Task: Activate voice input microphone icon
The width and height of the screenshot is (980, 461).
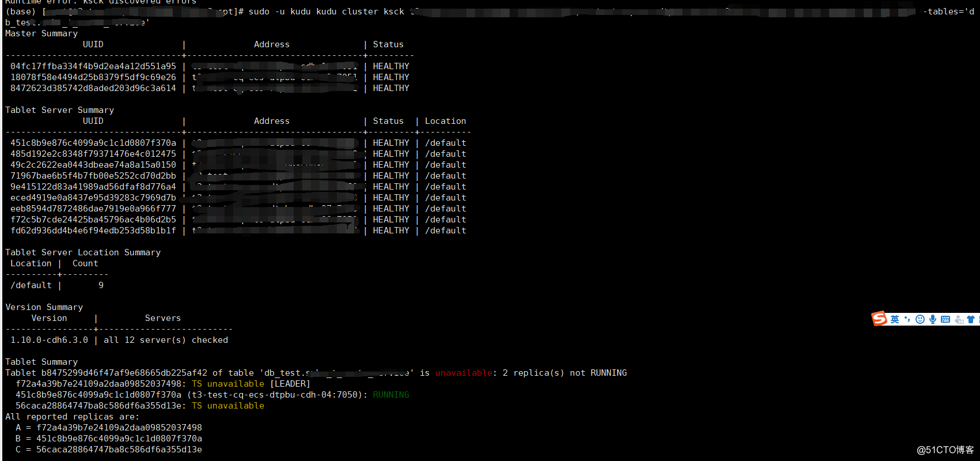Action: pos(933,319)
